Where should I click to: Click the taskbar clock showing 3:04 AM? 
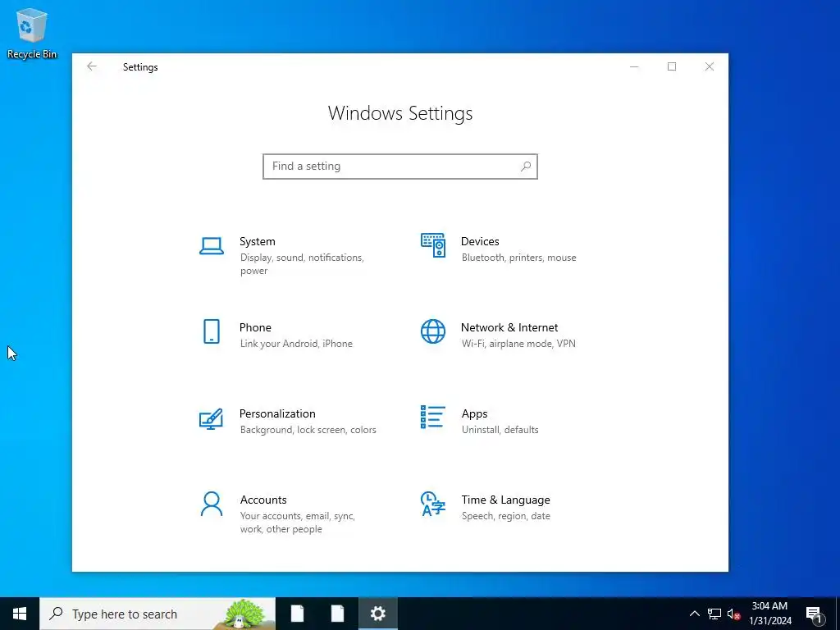click(769, 614)
